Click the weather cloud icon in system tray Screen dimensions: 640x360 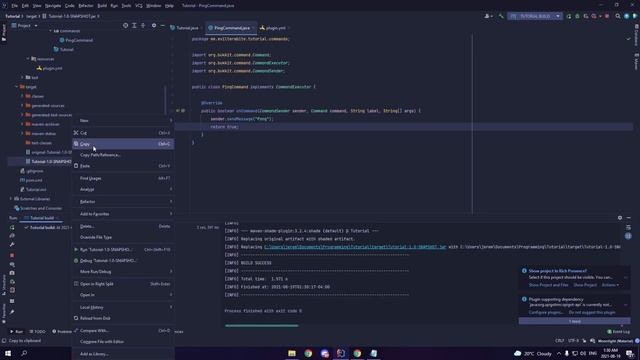coord(518,353)
